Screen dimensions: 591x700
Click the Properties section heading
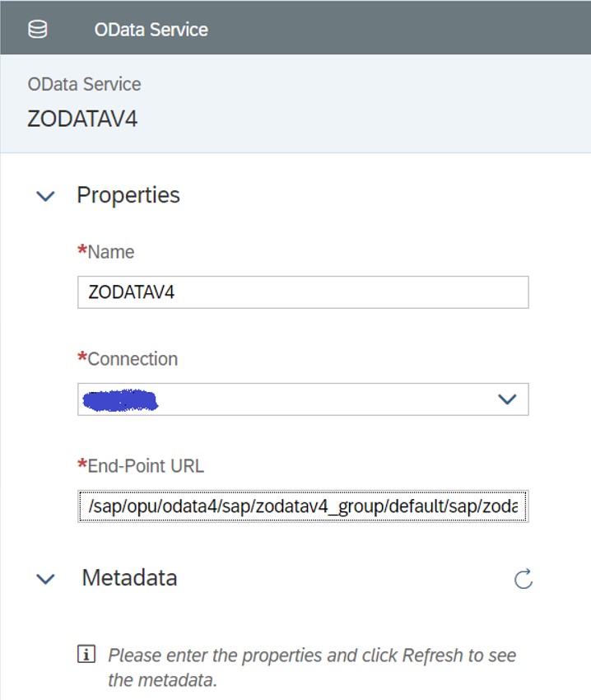[x=128, y=195]
